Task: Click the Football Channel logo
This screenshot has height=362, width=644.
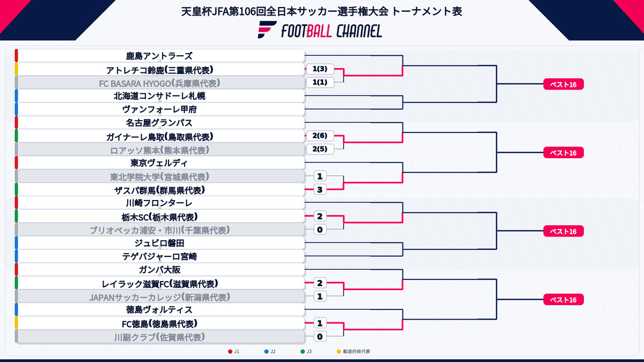Action: (x=320, y=31)
